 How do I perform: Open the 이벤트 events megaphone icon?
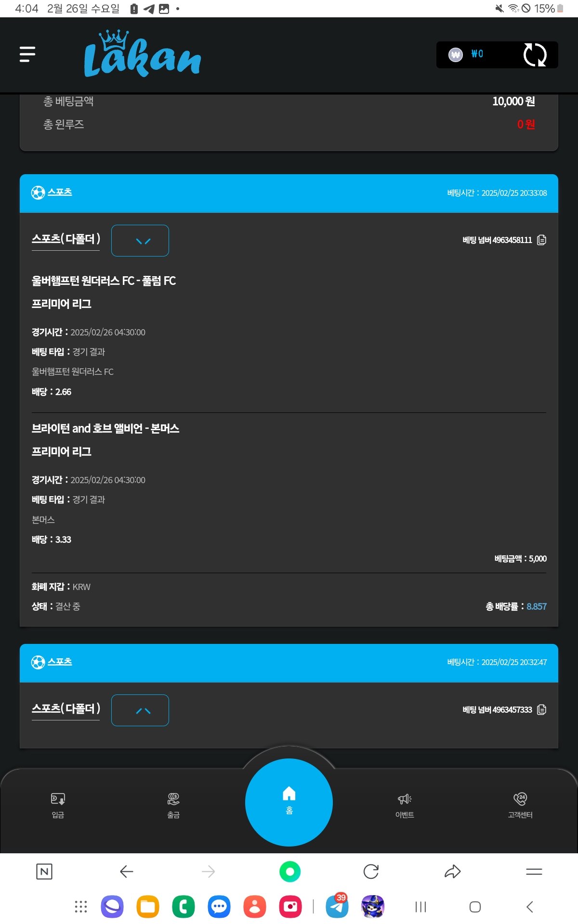405,805
